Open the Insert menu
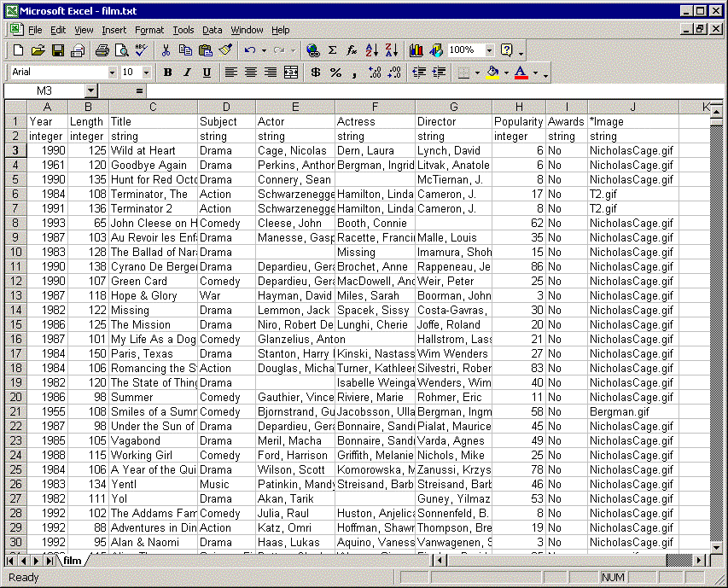Viewport: 728px width, 588px height. tap(114, 30)
